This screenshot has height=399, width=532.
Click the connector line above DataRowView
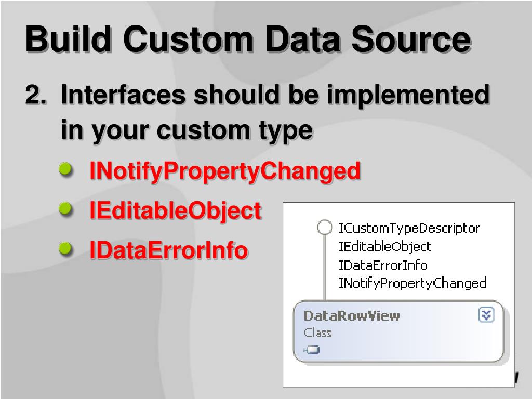324,270
